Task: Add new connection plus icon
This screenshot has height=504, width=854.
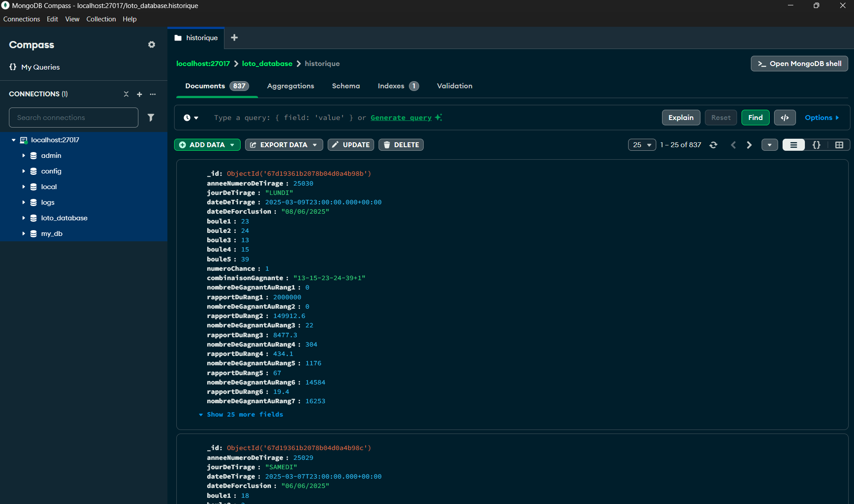Action: click(139, 94)
